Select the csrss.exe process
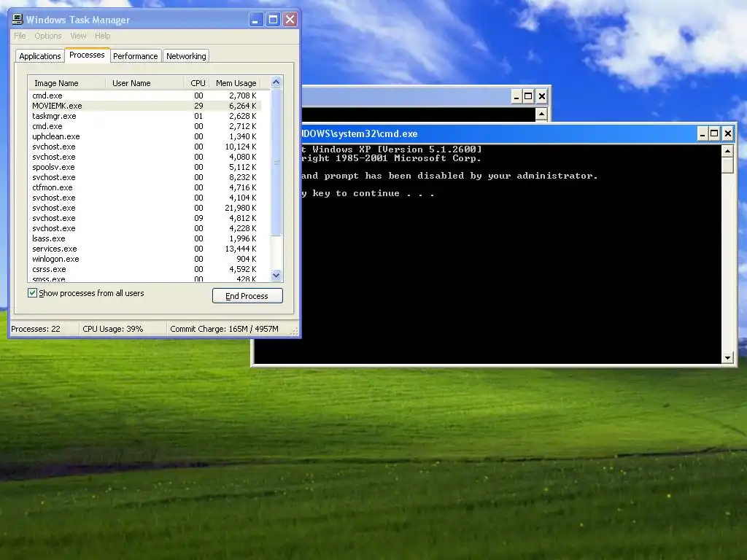The width and height of the screenshot is (747, 560). coord(145,269)
